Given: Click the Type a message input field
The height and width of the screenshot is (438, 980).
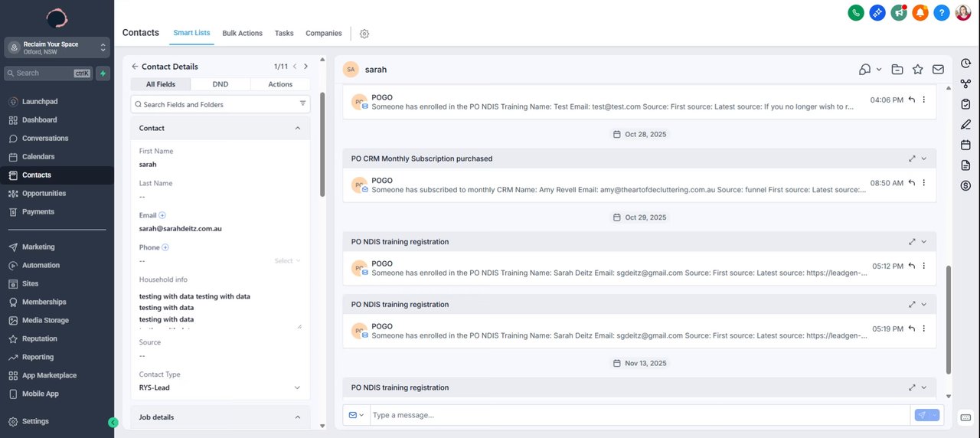Looking at the screenshot, I should [x=639, y=415].
